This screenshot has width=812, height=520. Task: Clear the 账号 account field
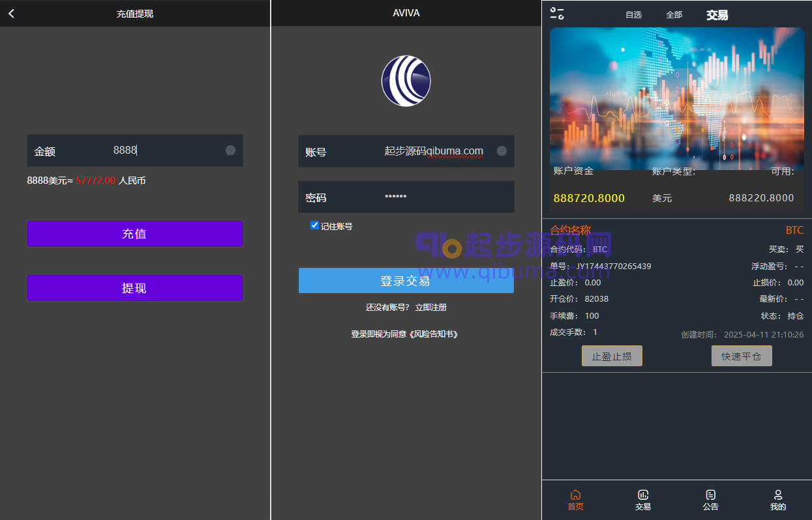click(502, 151)
